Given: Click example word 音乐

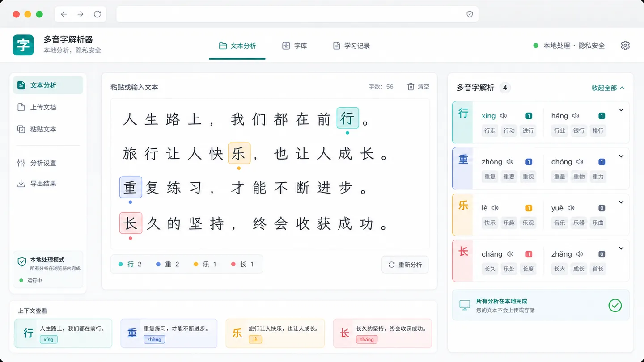Looking at the screenshot, I should pos(559,223).
